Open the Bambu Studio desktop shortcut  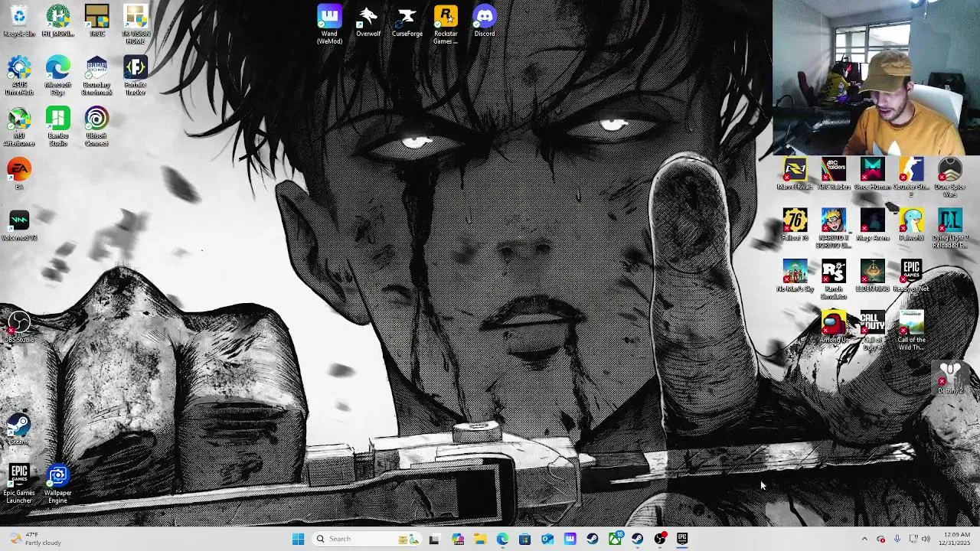(x=58, y=127)
